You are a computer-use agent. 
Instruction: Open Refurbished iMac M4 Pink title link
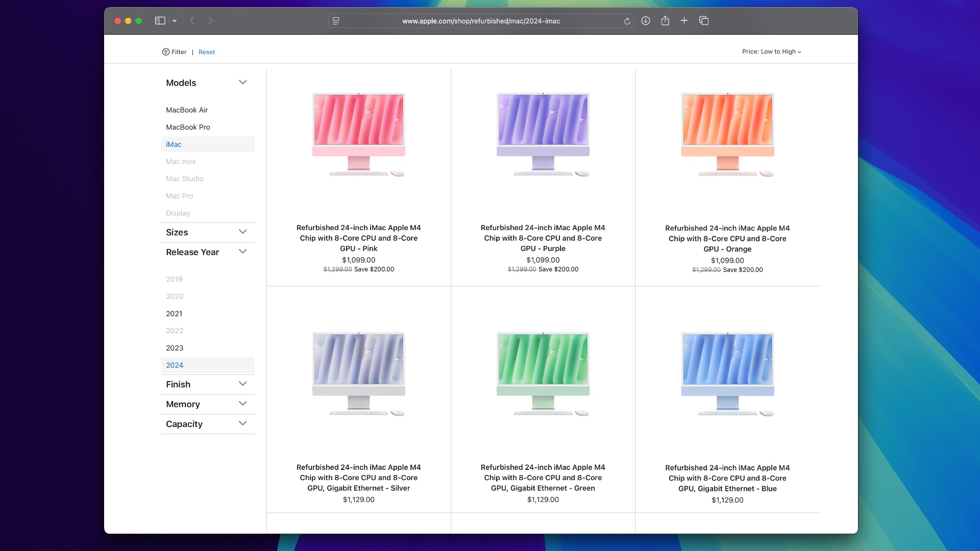(x=359, y=238)
